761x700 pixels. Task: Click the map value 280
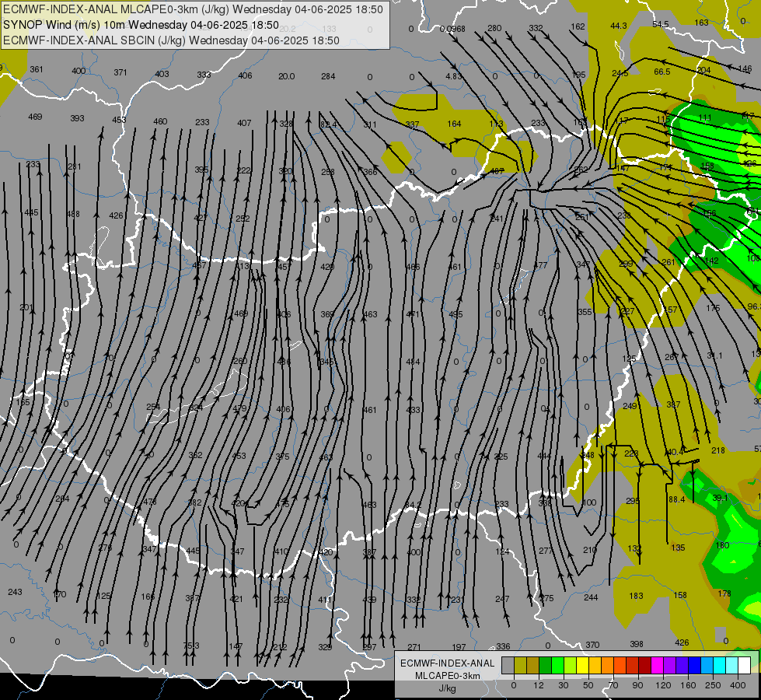click(x=494, y=28)
